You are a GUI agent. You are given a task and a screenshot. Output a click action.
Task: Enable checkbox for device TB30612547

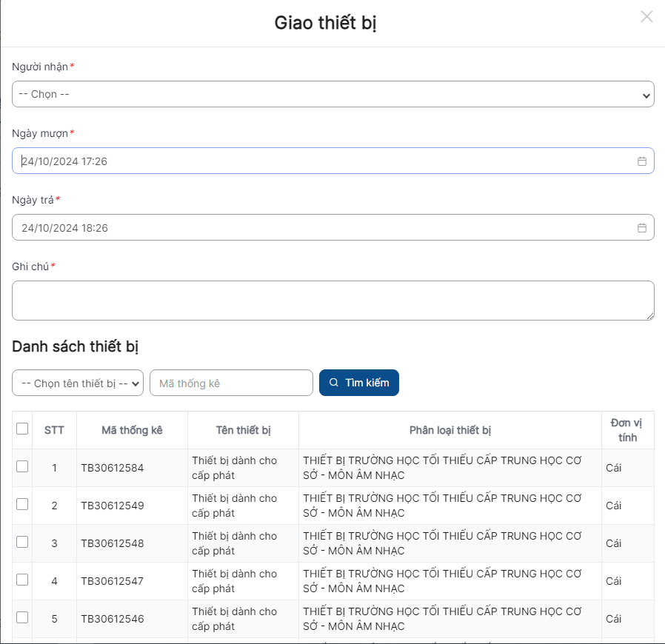click(x=22, y=580)
